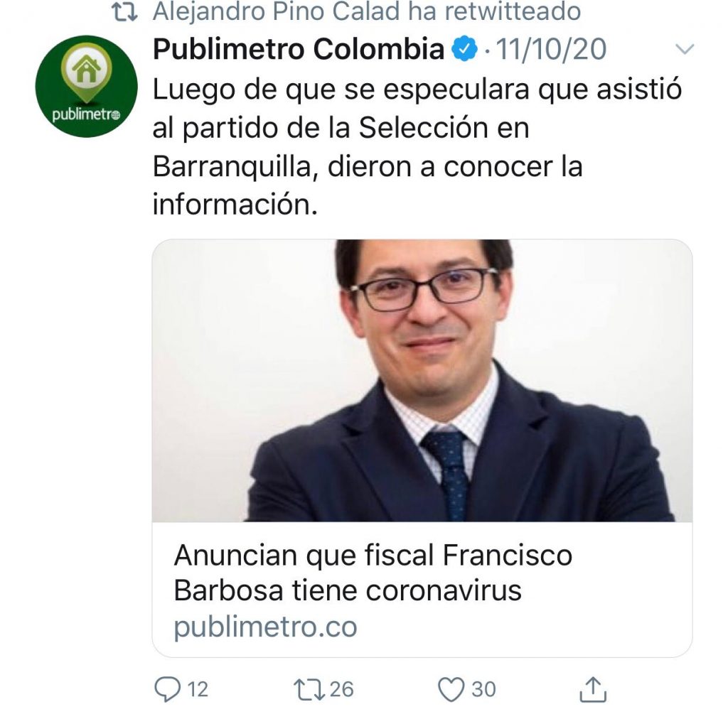Image resolution: width=728 pixels, height=714 pixels.
Task: Click the reply speech bubble icon
Action: click(167, 689)
